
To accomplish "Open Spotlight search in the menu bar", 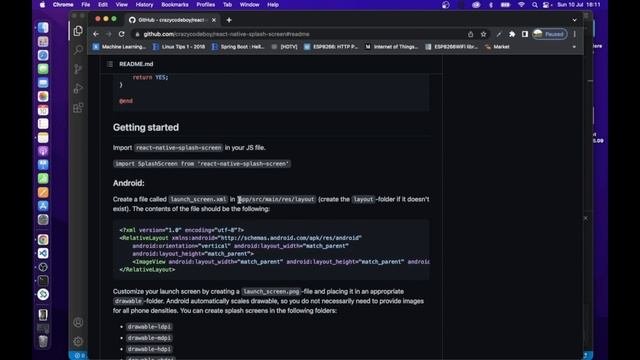I will click(x=534, y=5).
